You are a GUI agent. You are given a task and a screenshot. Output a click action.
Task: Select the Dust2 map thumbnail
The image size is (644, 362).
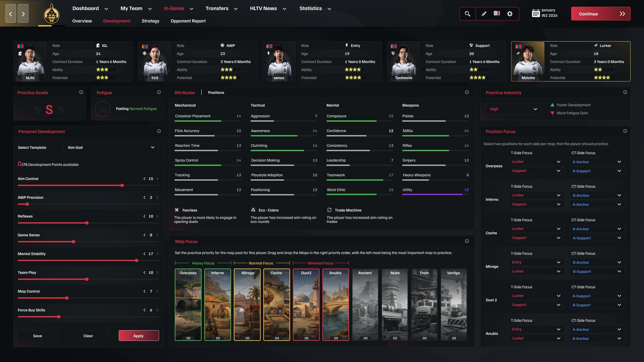tap(306, 304)
